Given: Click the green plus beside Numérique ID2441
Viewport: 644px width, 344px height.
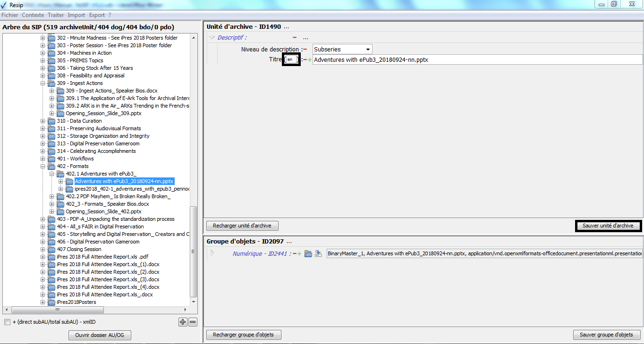Looking at the screenshot, I should coord(299,254).
